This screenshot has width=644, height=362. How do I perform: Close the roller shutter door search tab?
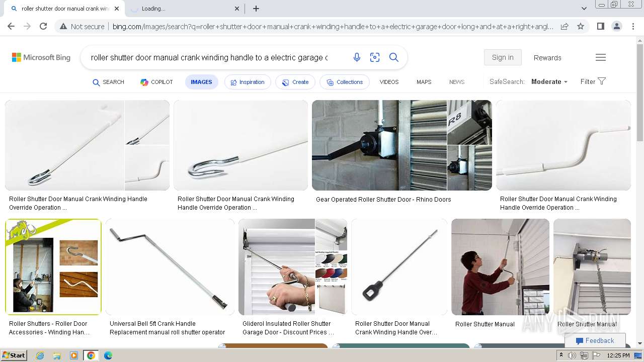tap(117, 9)
